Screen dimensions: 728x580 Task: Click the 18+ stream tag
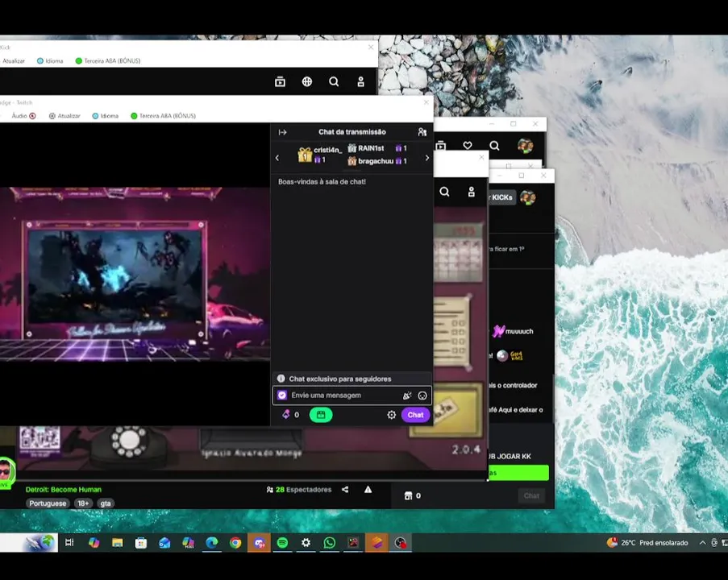coord(83,503)
